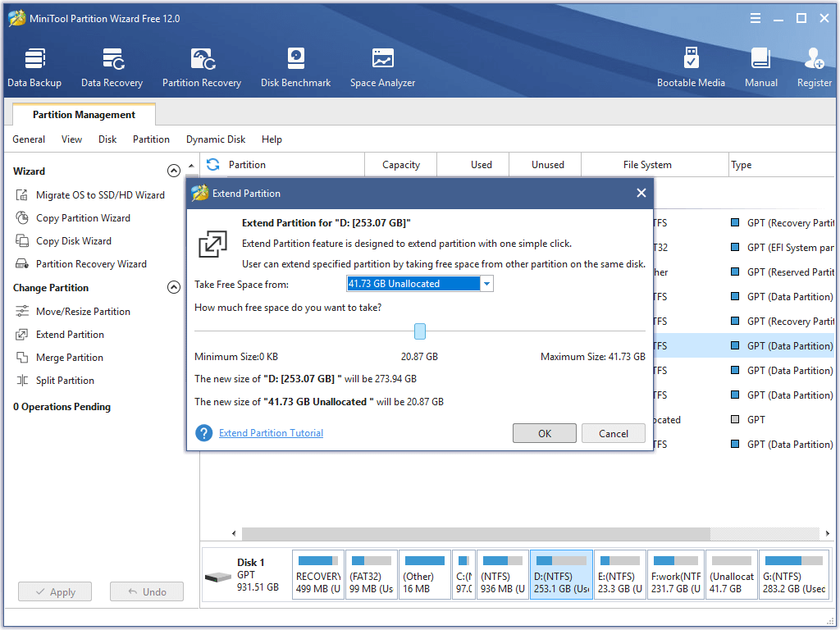Open the Dynamic Disk menu
Image resolution: width=840 pixels, height=630 pixels.
pyautogui.click(x=216, y=139)
